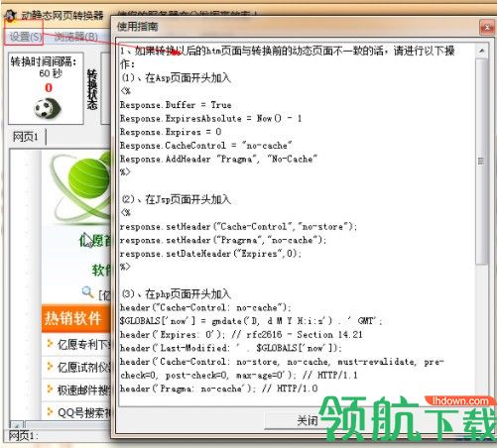Viewport: 497px width, 448px height.
Task: Click the 转换状态 vertical label
Action: click(x=92, y=89)
